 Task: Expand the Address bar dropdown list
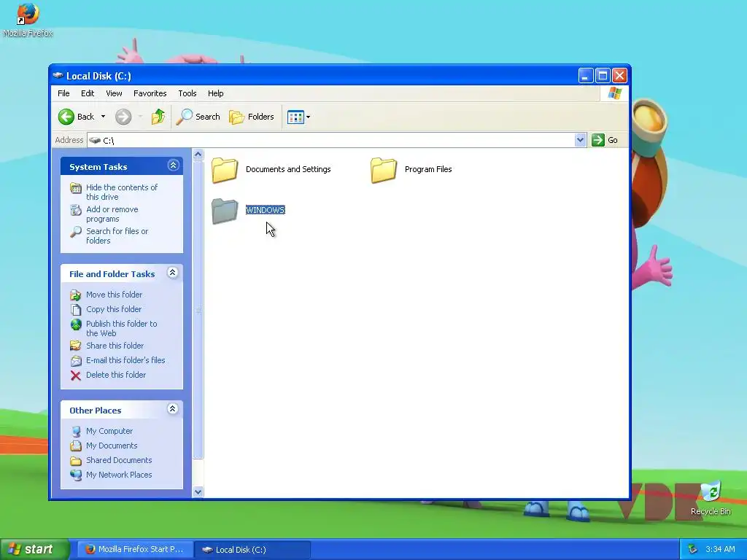(x=580, y=140)
